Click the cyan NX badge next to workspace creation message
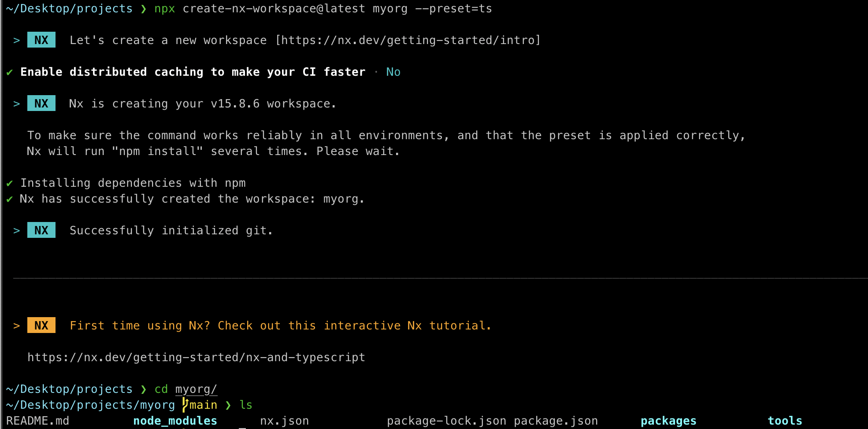The image size is (868, 429). click(x=41, y=103)
